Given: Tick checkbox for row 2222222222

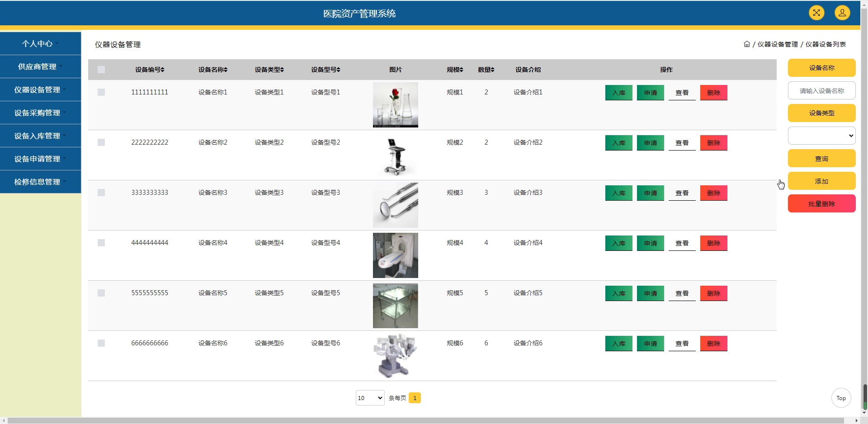Looking at the screenshot, I should [x=101, y=142].
